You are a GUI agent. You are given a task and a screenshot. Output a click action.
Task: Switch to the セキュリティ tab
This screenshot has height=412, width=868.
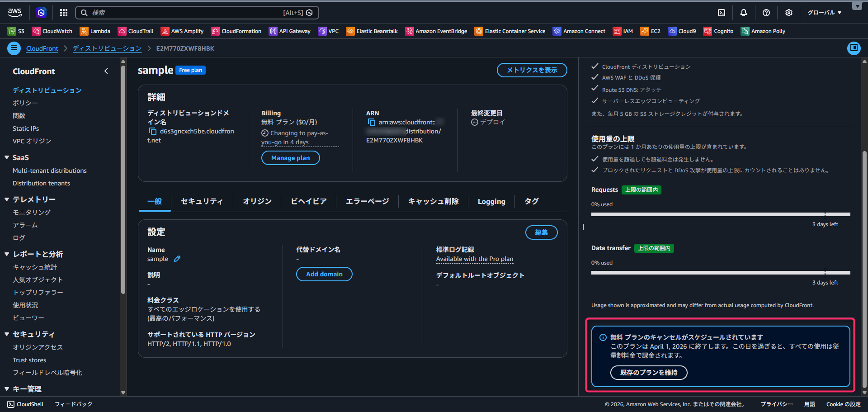[x=202, y=201]
